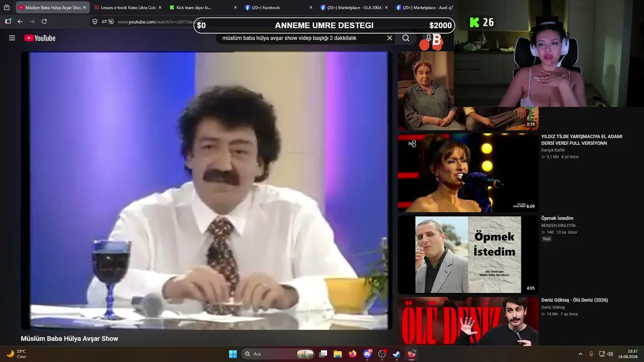Go forward one page in the browser
The height and width of the screenshot is (362, 644).
point(32,22)
